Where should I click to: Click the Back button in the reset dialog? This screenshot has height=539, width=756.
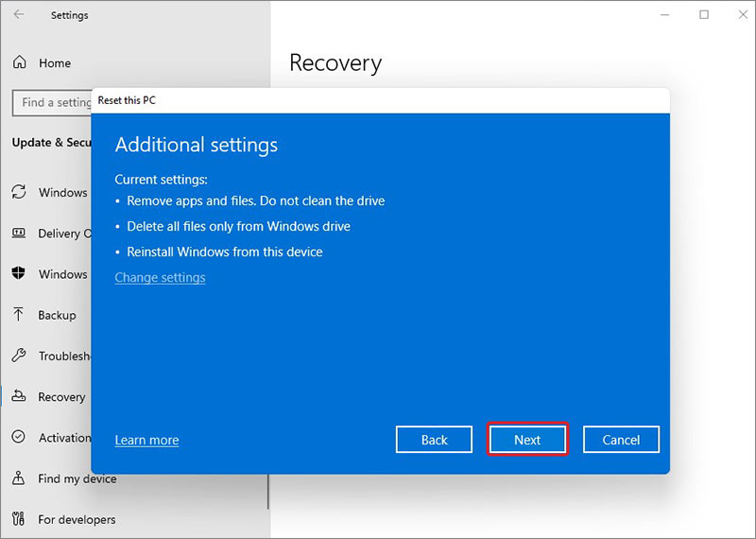pos(434,440)
